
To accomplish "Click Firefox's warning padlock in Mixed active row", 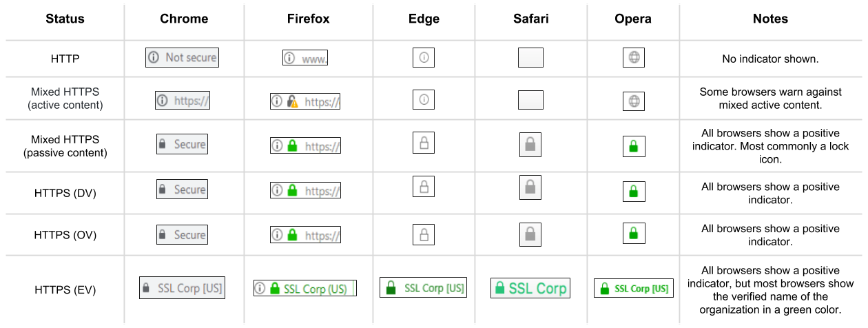I will click(x=292, y=101).
